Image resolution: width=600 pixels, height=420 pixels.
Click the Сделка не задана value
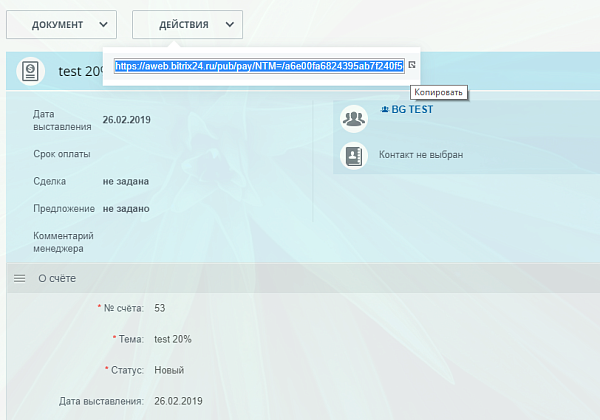pyautogui.click(x=126, y=181)
